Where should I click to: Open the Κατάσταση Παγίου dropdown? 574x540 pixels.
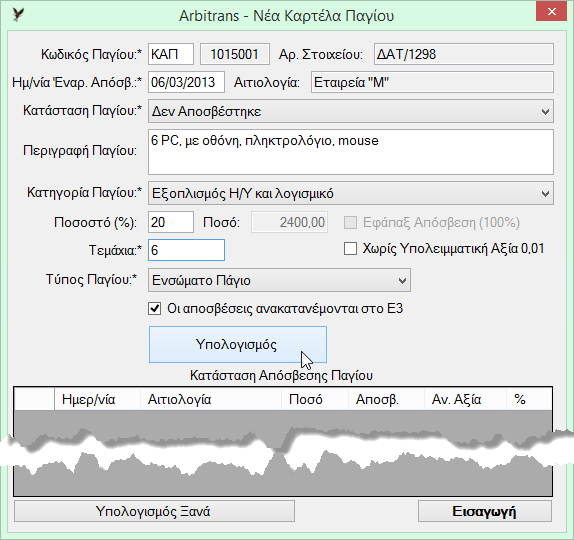(351, 111)
